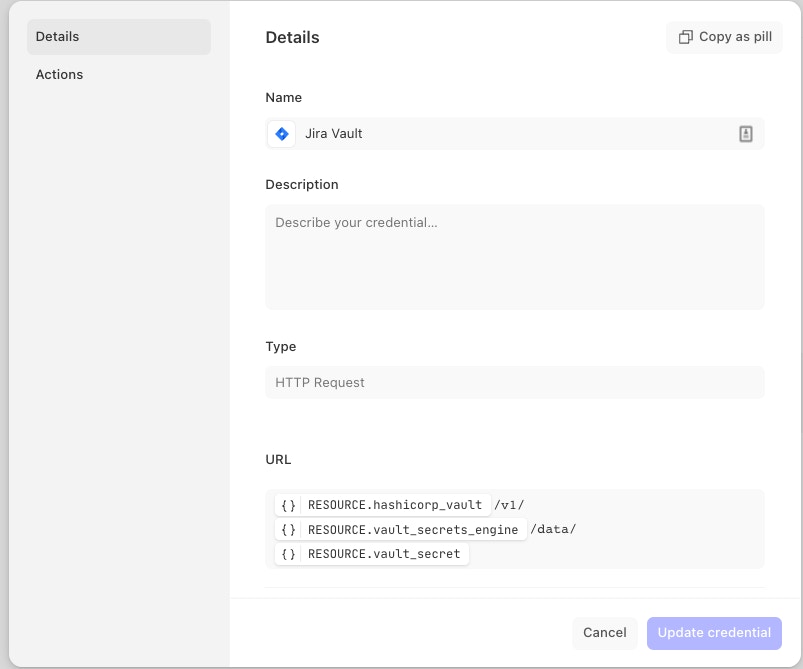Image resolution: width=803 pixels, height=669 pixels.
Task: Open the Details section in the sidebar
Action: [x=118, y=37]
